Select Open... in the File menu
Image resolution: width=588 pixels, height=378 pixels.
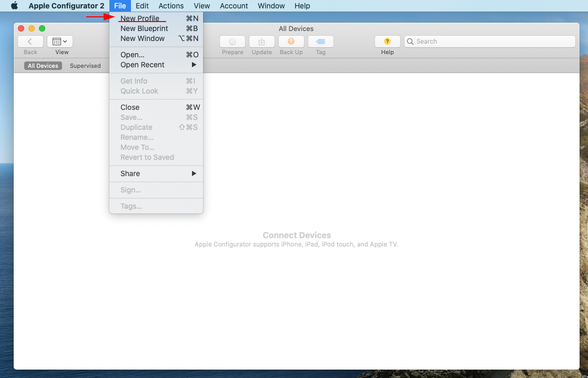[x=156, y=55]
